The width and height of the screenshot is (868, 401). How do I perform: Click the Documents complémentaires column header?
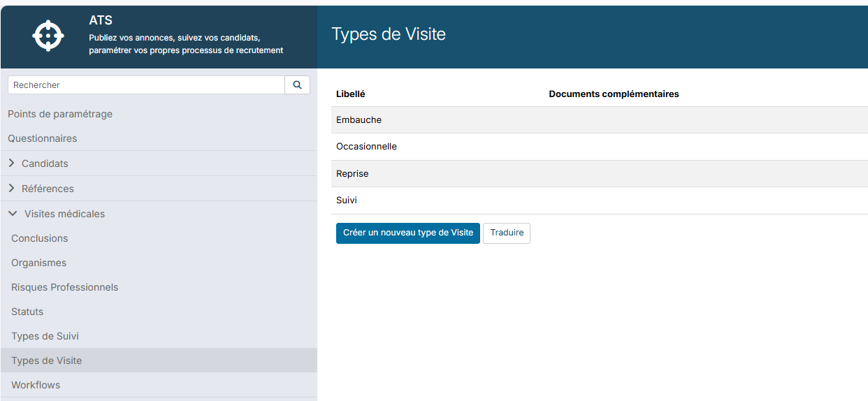click(x=614, y=94)
